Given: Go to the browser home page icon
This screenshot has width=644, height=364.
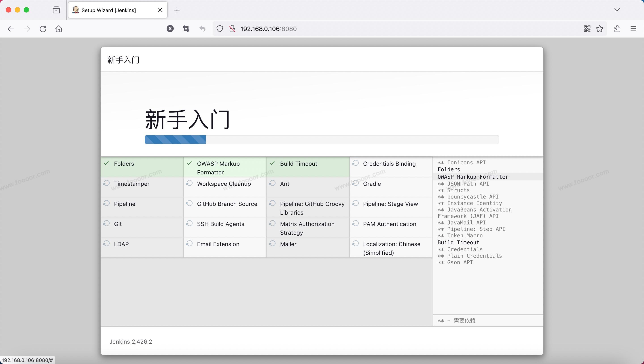Looking at the screenshot, I should (x=59, y=29).
